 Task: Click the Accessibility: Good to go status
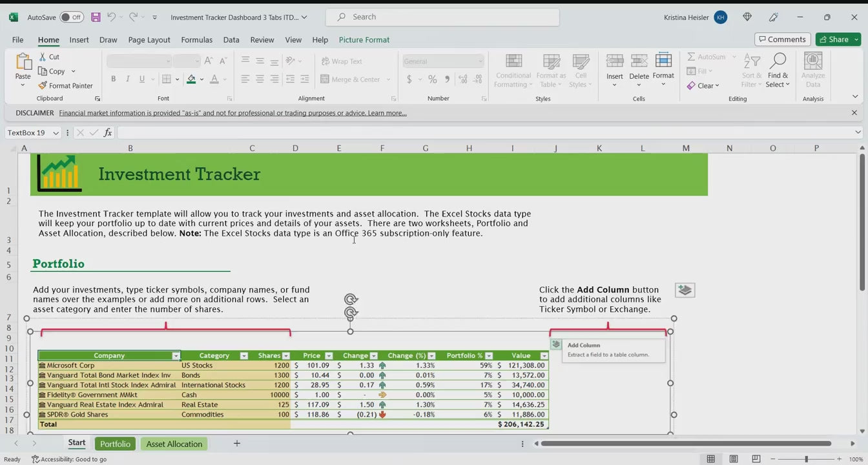click(x=69, y=459)
